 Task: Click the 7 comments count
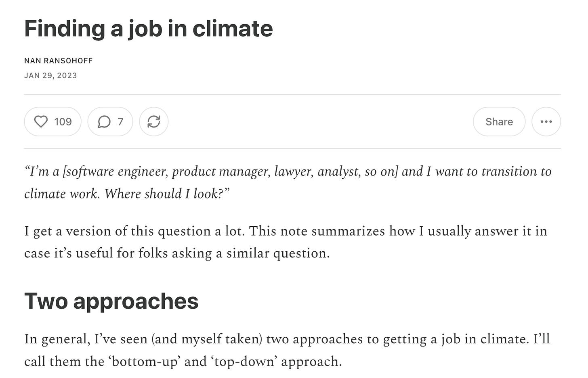pos(120,121)
